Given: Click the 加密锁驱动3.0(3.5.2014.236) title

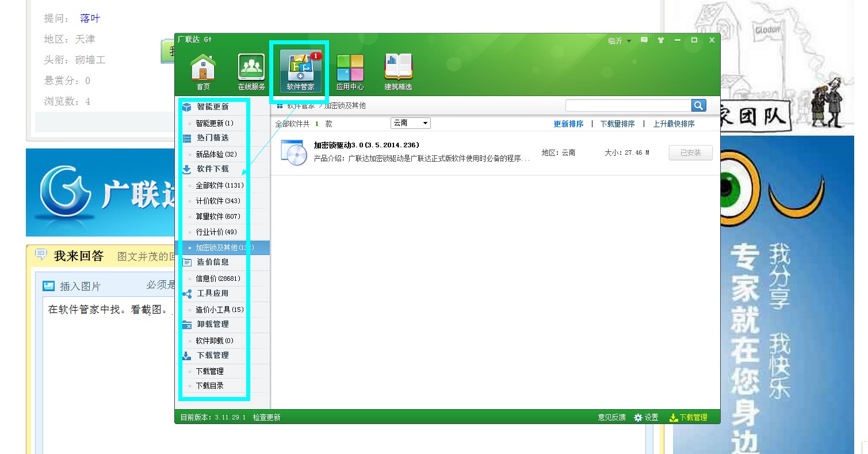Looking at the screenshot, I should point(366,145).
